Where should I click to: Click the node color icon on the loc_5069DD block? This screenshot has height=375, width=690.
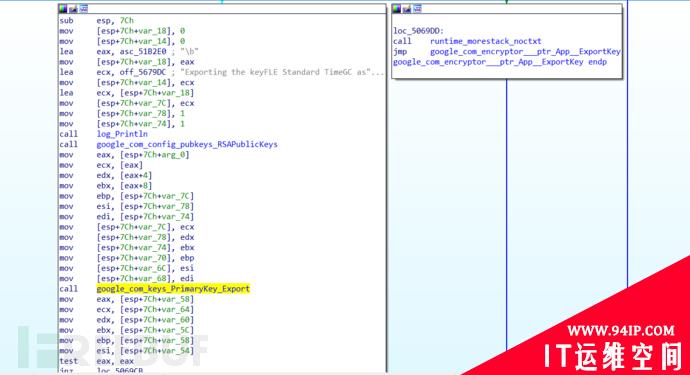point(397,9)
